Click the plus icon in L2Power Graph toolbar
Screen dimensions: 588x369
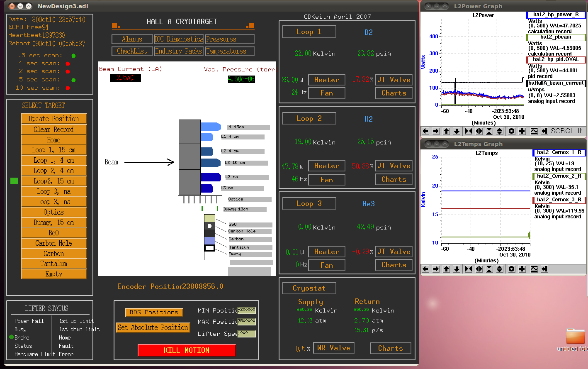522,131
